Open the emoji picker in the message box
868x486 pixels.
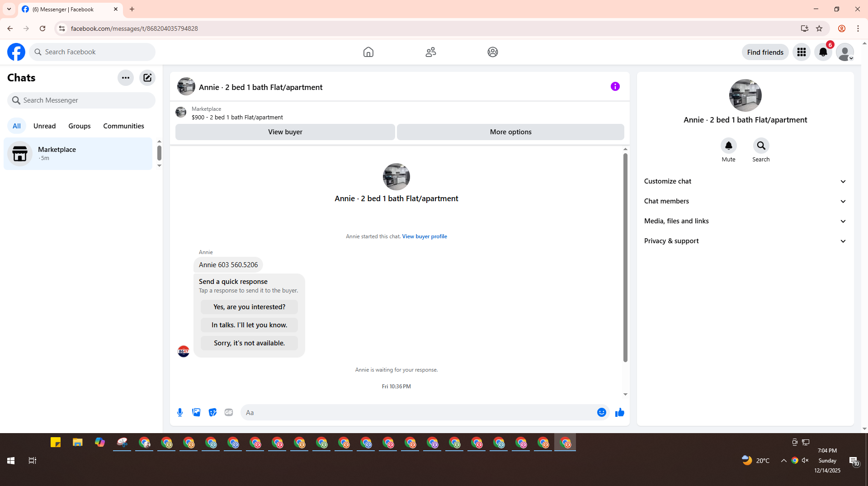pyautogui.click(x=602, y=412)
